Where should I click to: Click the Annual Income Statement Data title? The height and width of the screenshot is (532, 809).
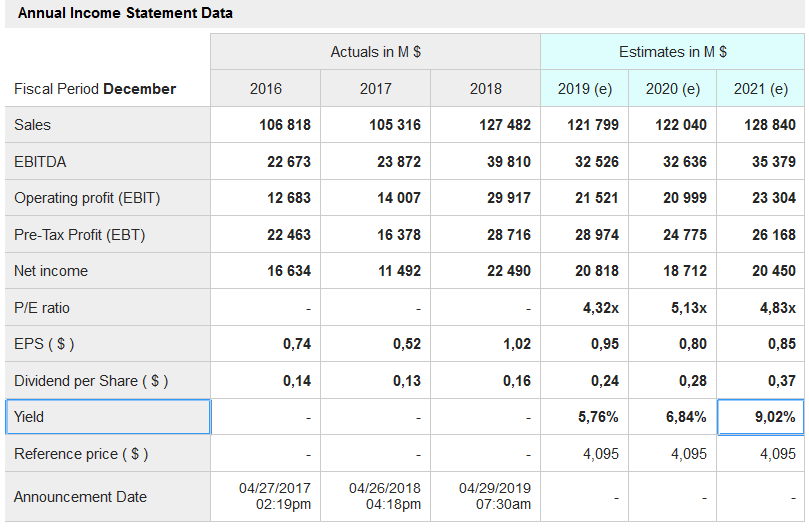126,13
